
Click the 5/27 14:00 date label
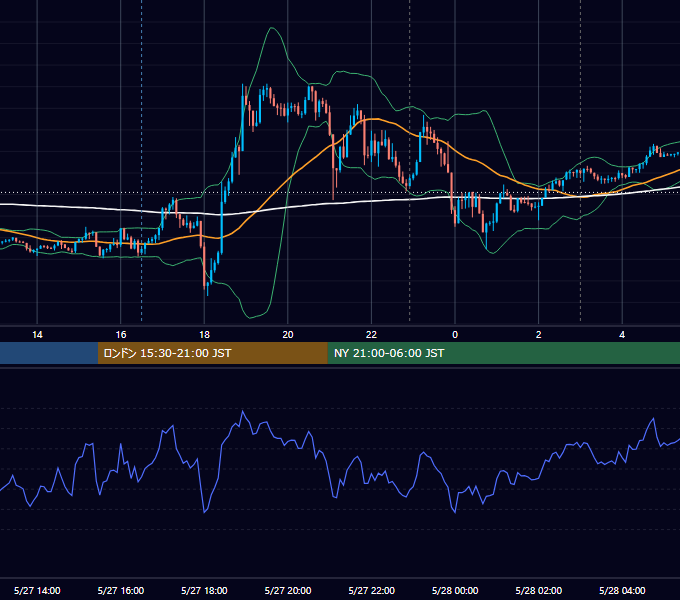pos(37,590)
